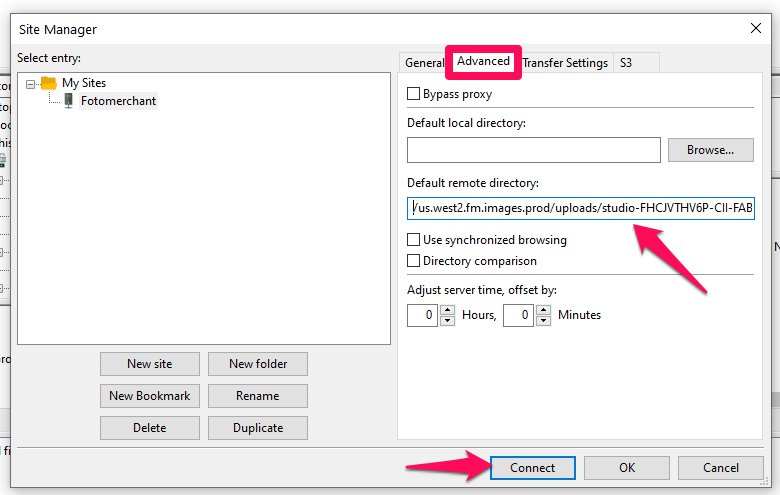Cancel the Site Manager dialog
Screen dimensions: 780x495
pos(721,468)
